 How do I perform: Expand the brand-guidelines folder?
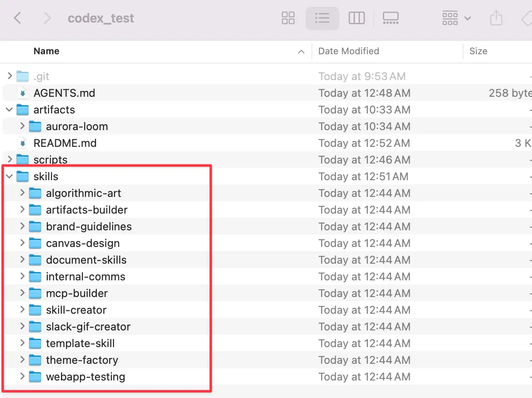coord(22,226)
